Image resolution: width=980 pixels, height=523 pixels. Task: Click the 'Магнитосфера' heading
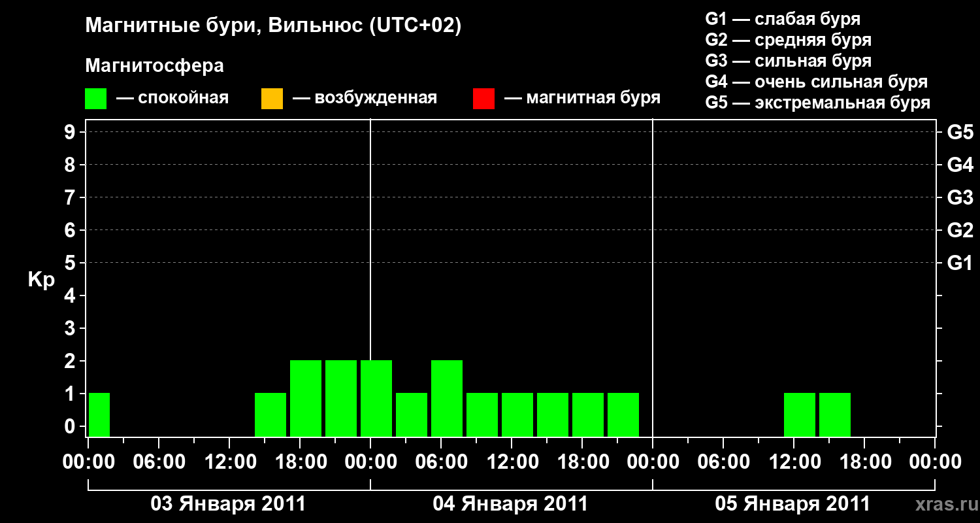click(x=155, y=66)
